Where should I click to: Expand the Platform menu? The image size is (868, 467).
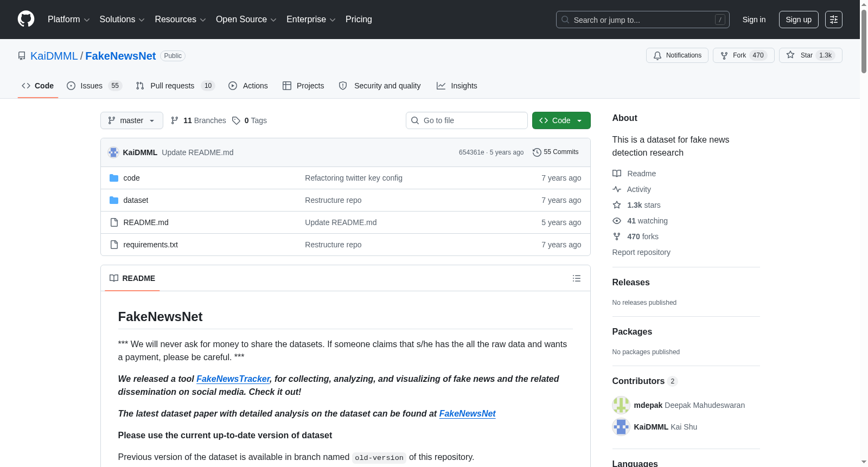click(x=69, y=20)
